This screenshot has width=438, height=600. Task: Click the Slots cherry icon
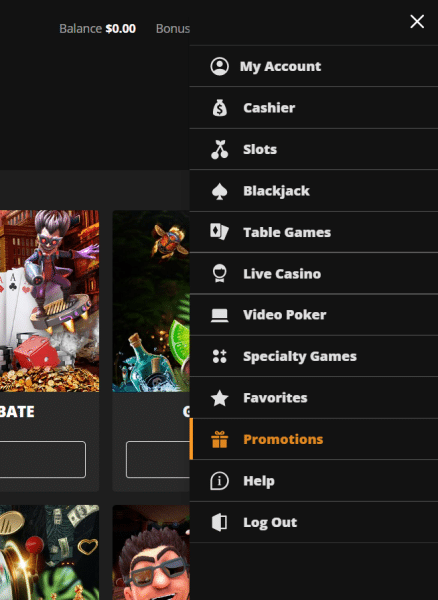click(220, 149)
